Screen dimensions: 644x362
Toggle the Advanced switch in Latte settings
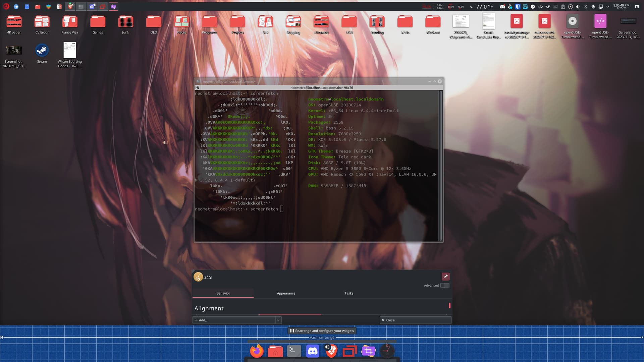[x=445, y=285]
